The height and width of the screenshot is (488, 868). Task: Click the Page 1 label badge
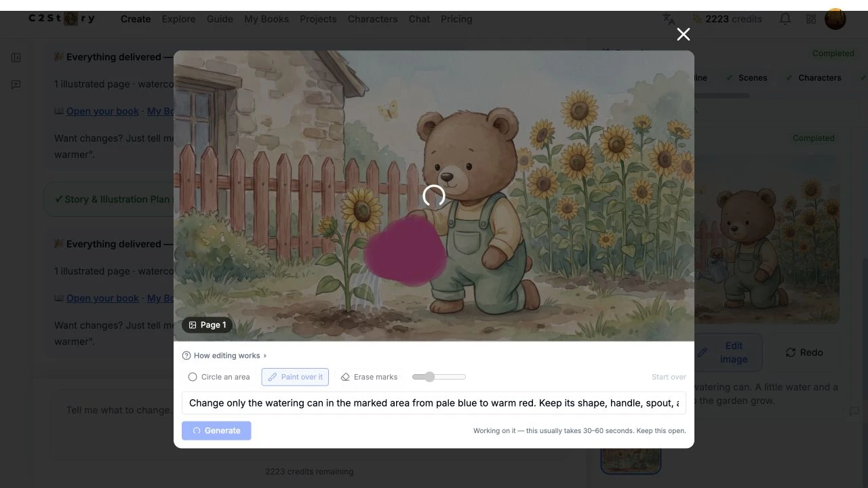pyautogui.click(x=208, y=325)
